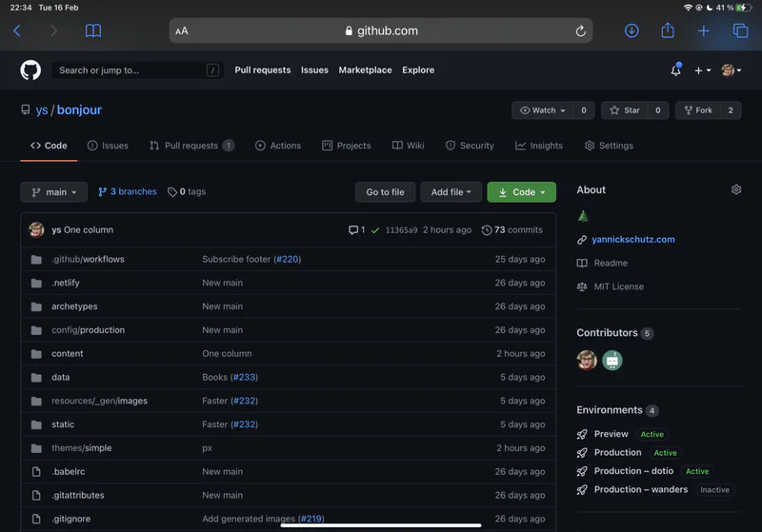Go forward with Safari forward arrow
Screen dimensions: 762x532
[x=53, y=30]
